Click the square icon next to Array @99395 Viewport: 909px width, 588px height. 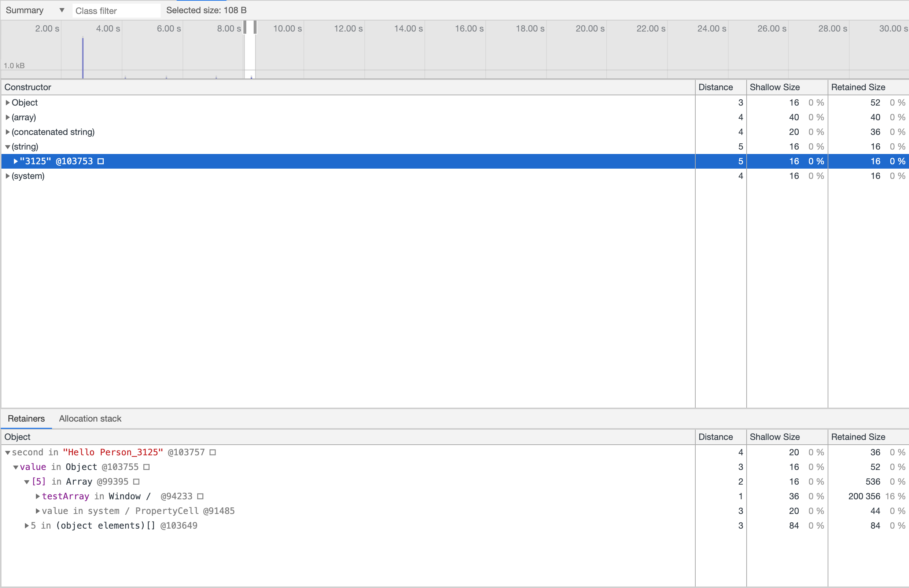pos(136,482)
